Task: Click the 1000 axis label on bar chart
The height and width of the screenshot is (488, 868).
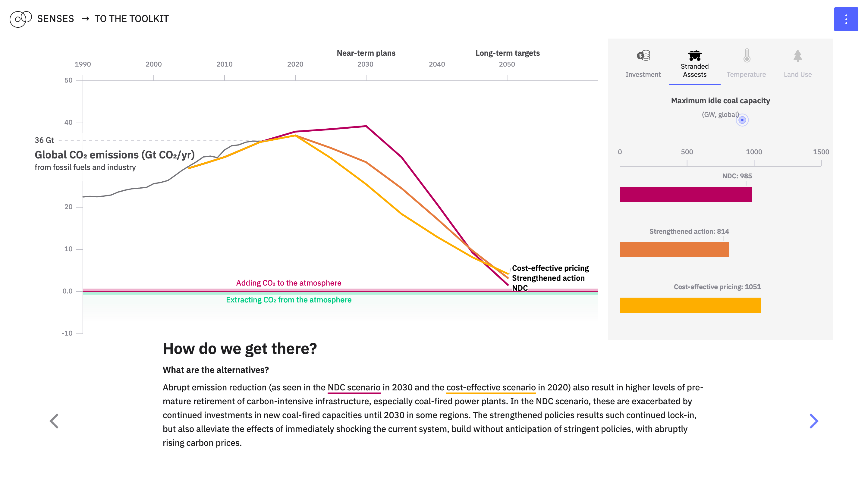Action: pyautogui.click(x=754, y=152)
